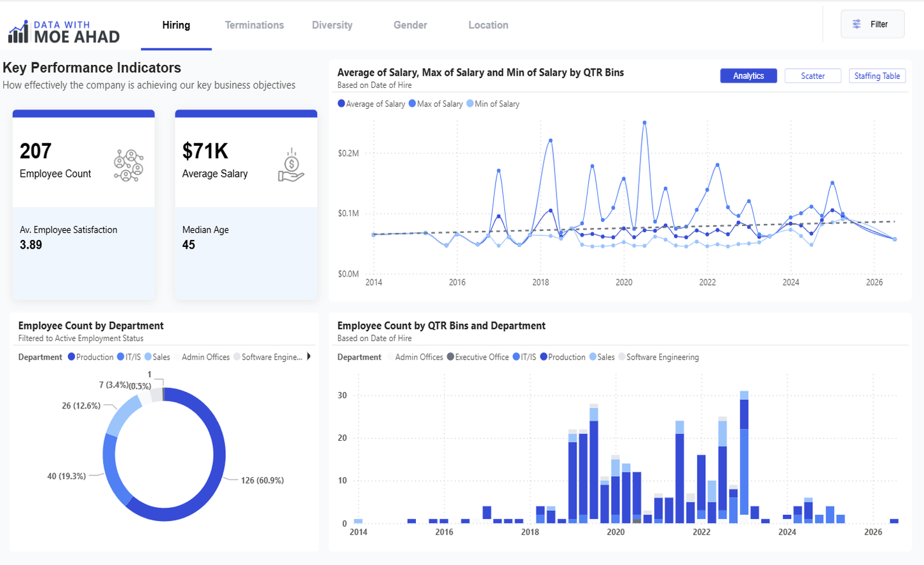Image resolution: width=924 pixels, height=565 pixels.
Task: Open the Hiring tab
Action: 176,25
